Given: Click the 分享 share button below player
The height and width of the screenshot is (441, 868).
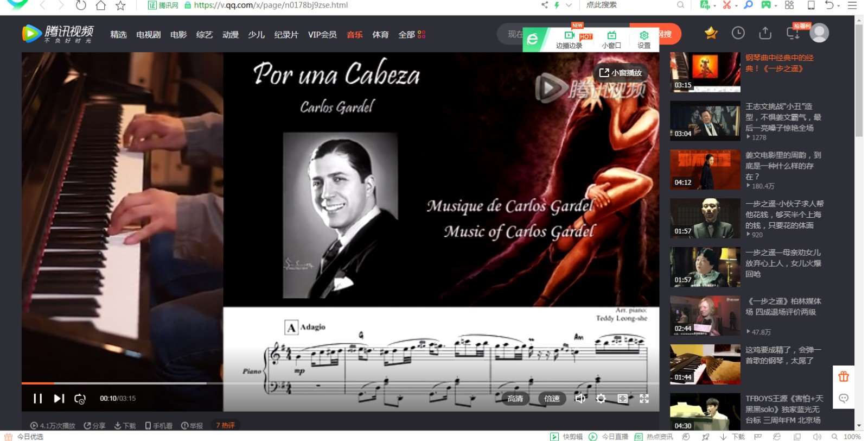Looking at the screenshot, I should point(94,426).
